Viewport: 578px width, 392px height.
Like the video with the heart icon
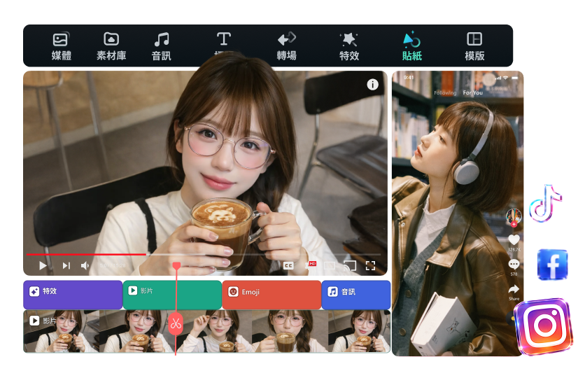click(514, 240)
